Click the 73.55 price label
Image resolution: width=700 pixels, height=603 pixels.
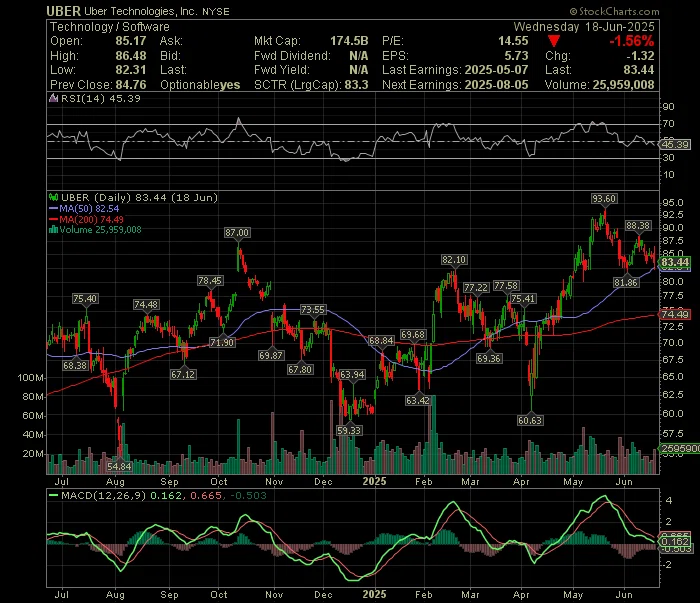(313, 310)
